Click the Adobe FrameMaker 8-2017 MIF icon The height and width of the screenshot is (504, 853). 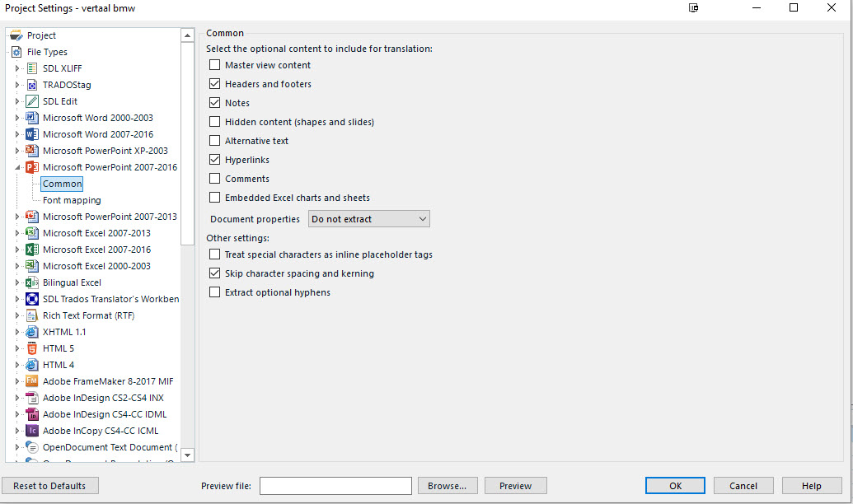(32, 381)
